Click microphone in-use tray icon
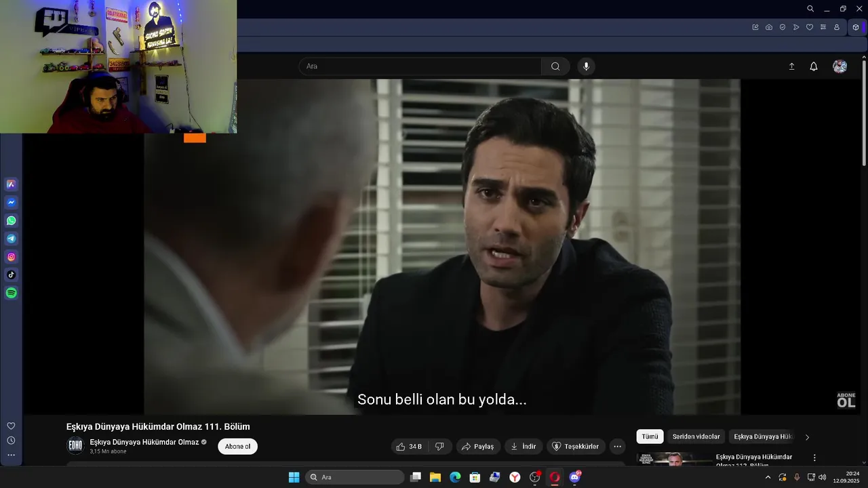Image resolution: width=868 pixels, height=488 pixels. click(x=797, y=477)
